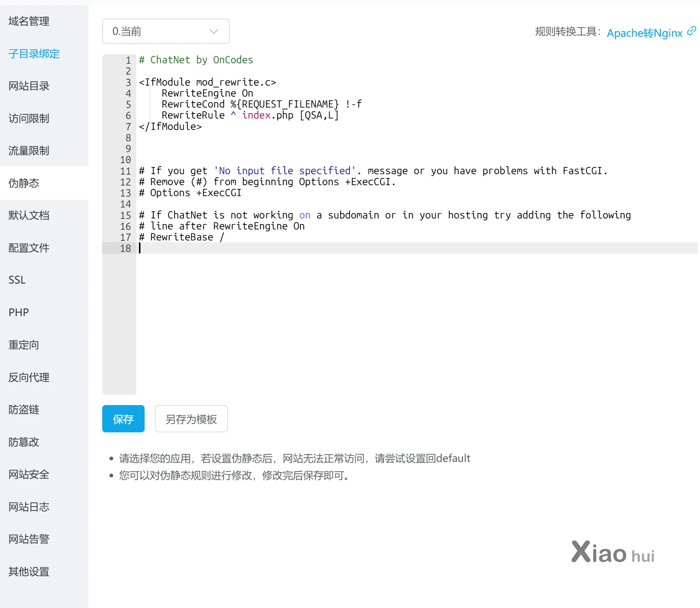Select the 反向代理 tab

(29, 377)
